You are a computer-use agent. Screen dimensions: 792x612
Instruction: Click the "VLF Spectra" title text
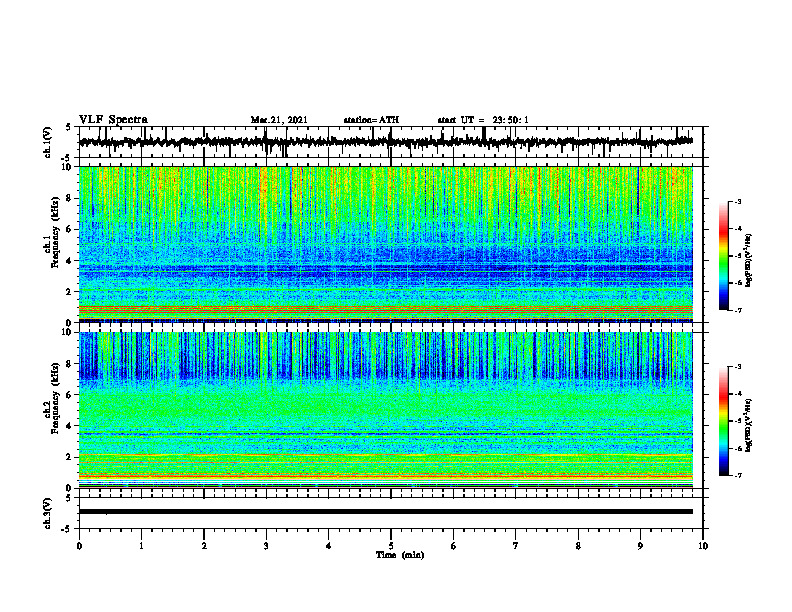113,120
